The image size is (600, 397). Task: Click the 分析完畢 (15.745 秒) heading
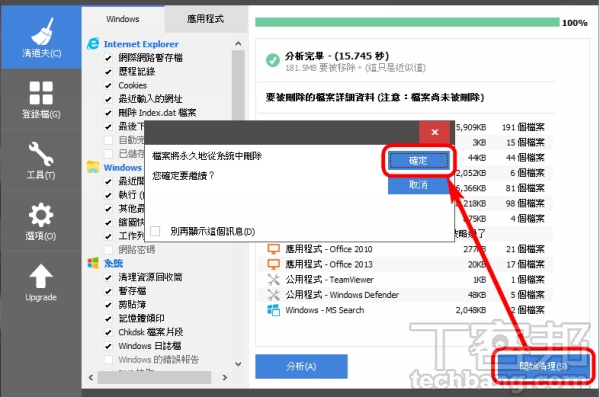[337, 56]
